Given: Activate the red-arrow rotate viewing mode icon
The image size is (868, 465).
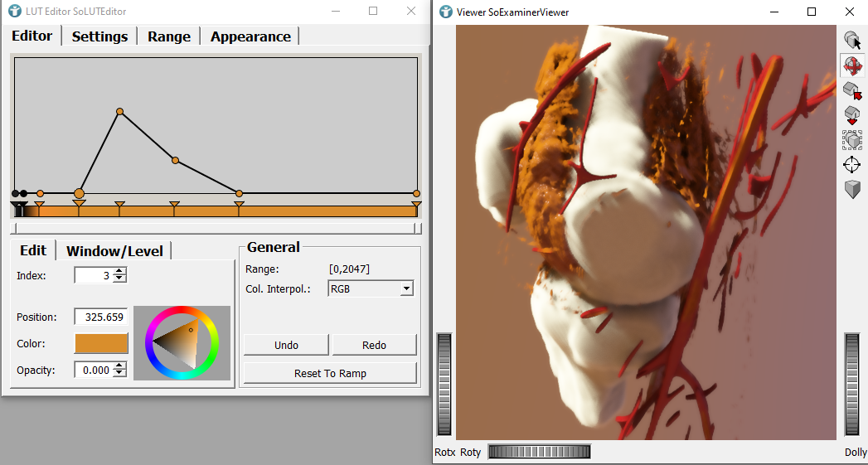Looking at the screenshot, I should (851, 65).
